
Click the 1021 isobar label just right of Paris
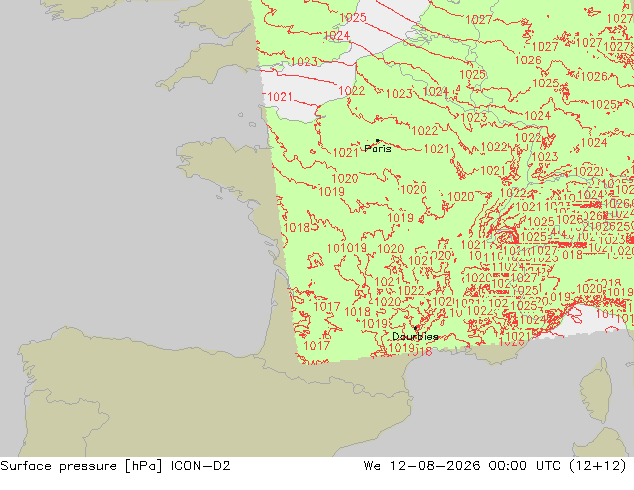(x=437, y=149)
